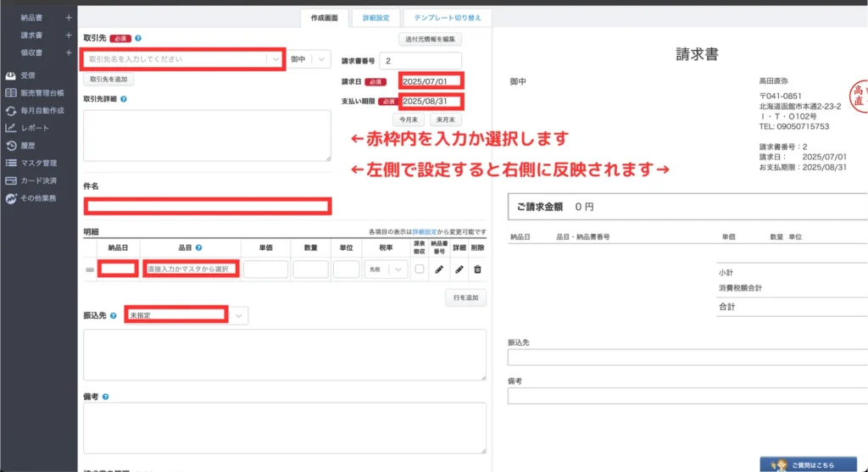Click the 行を追加 button

(x=465, y=297)
